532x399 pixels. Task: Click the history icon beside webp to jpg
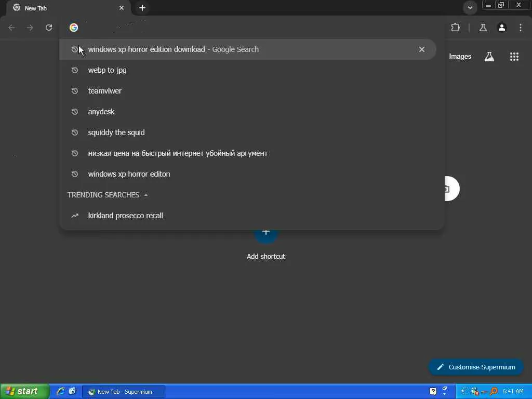pos(75,70)
